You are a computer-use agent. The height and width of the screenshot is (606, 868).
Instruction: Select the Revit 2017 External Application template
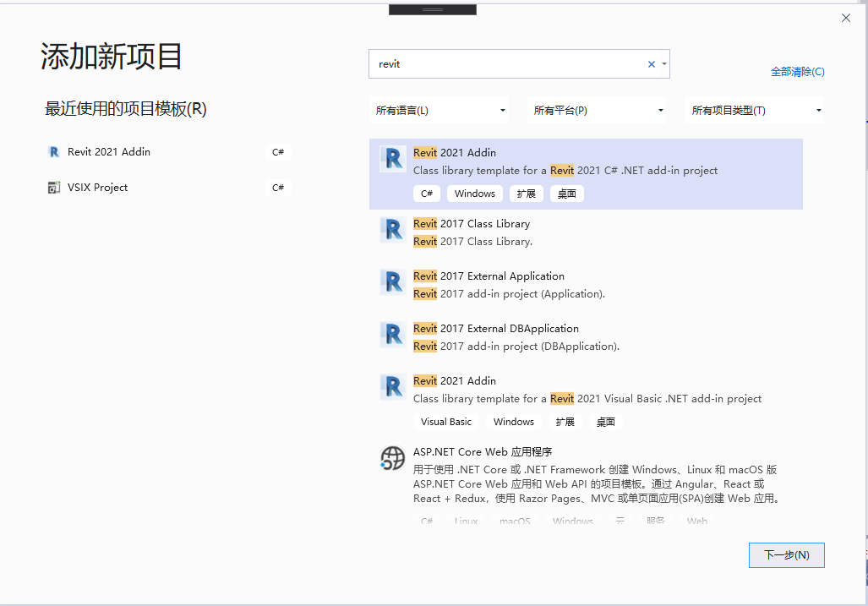[x=489, y=276]
